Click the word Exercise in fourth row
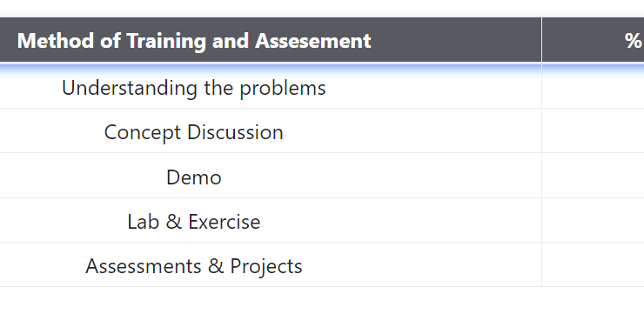The image size is (644, 314). (x=225, y=222)
